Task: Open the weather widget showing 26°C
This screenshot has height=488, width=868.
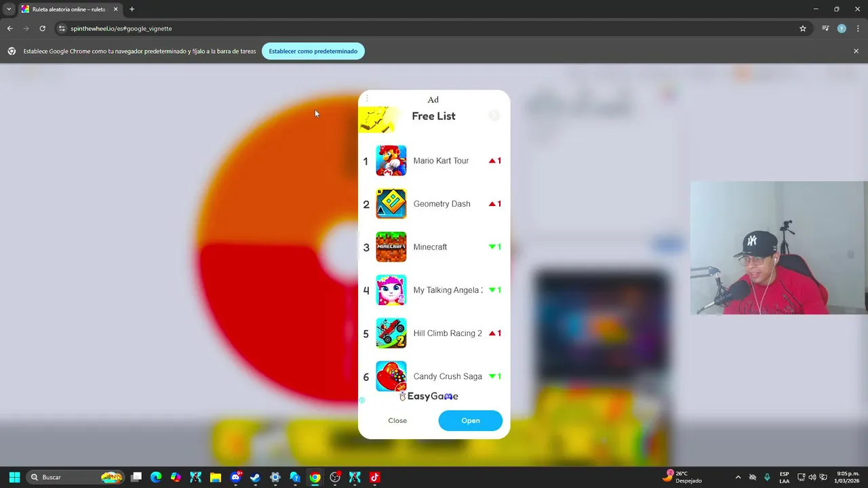Action: click(x=684, y=477)
